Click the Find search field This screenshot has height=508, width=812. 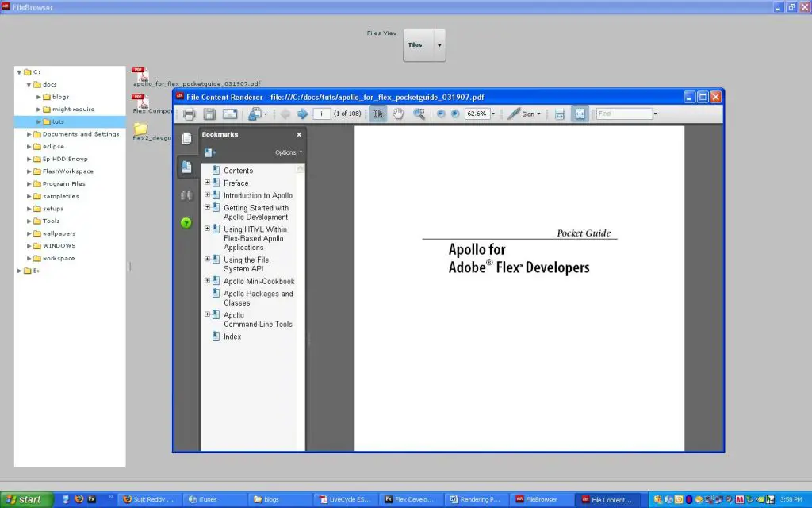click(x=624, y=114)
